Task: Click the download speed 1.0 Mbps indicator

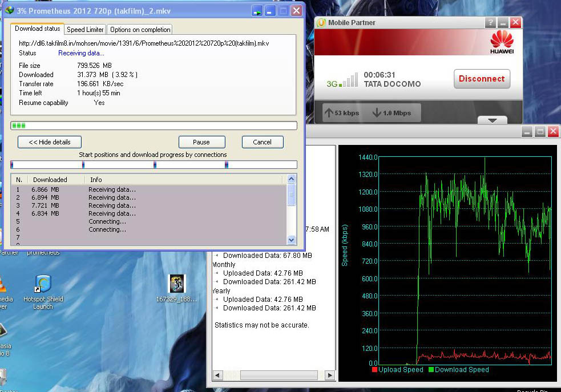Action: pos(392,113)
